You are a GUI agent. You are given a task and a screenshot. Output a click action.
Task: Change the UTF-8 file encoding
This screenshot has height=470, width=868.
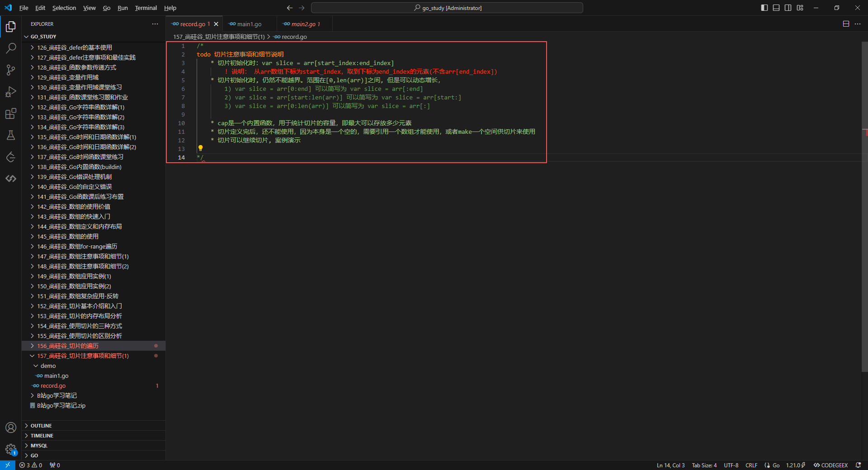pos(731,465)
